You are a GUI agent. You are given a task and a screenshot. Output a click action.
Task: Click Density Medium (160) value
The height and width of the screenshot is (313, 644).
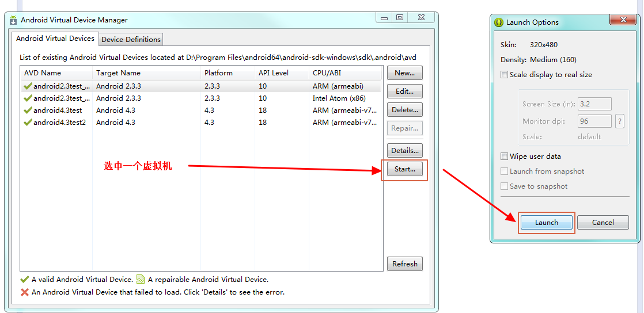click(x=553, y=60)
